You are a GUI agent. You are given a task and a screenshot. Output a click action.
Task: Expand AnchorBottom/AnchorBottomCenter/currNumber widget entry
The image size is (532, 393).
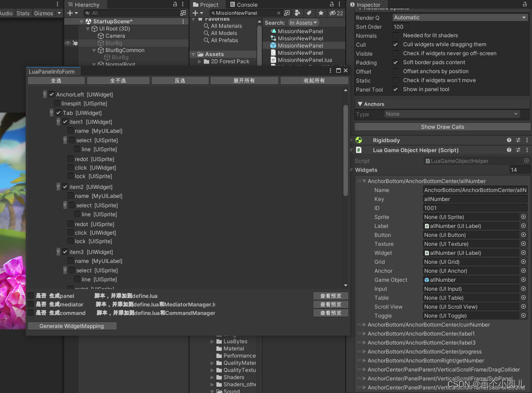(x=364, y=324)
